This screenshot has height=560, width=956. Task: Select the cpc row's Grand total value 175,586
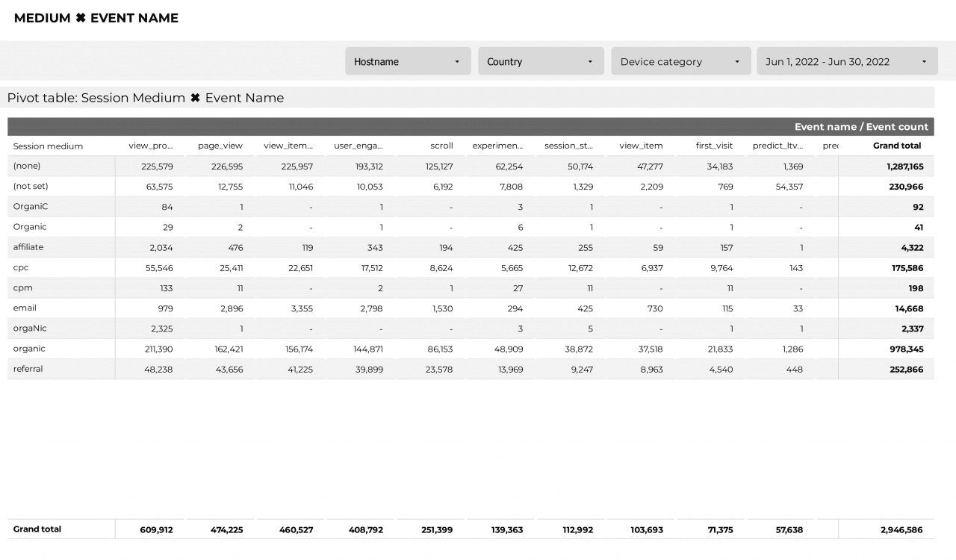point(906,267)
